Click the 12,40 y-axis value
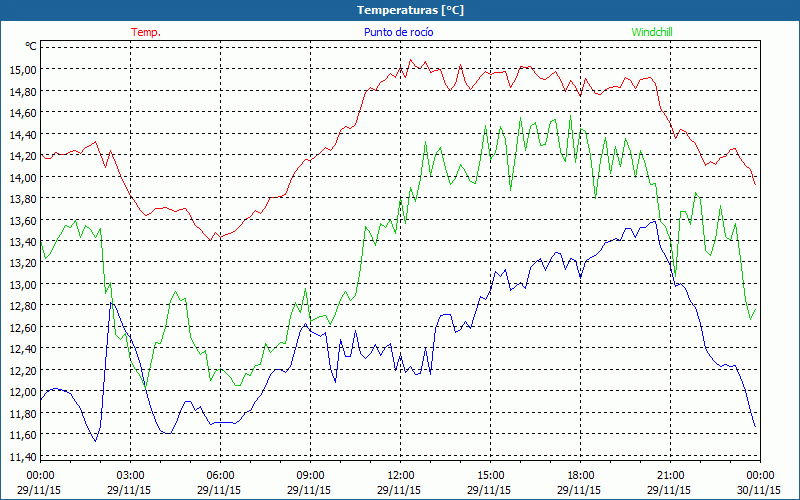The height and width of the screenshot is (500, 800). [23, 349]
